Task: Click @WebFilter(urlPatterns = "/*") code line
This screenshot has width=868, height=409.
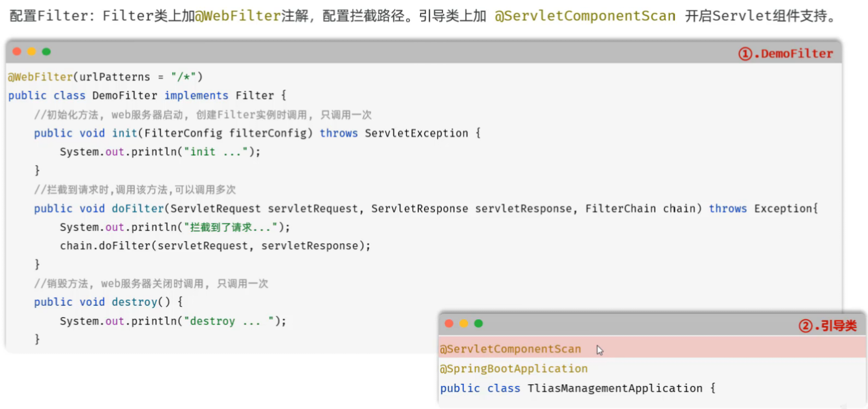Action: [x=105, y=77]
